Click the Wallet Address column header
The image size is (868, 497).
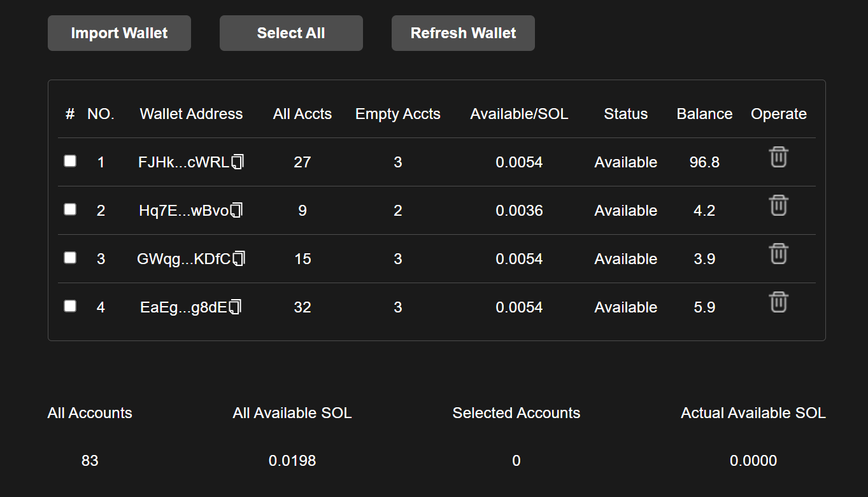pos(191,114)
